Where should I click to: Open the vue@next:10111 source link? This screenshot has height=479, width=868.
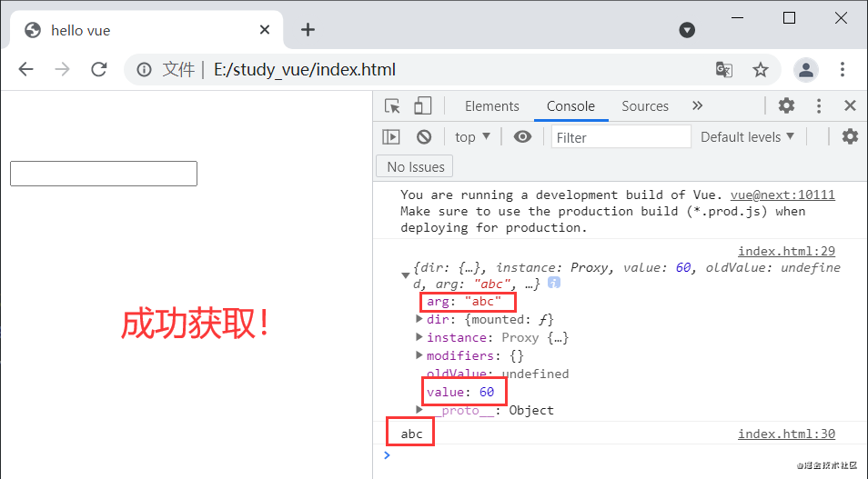782,195
